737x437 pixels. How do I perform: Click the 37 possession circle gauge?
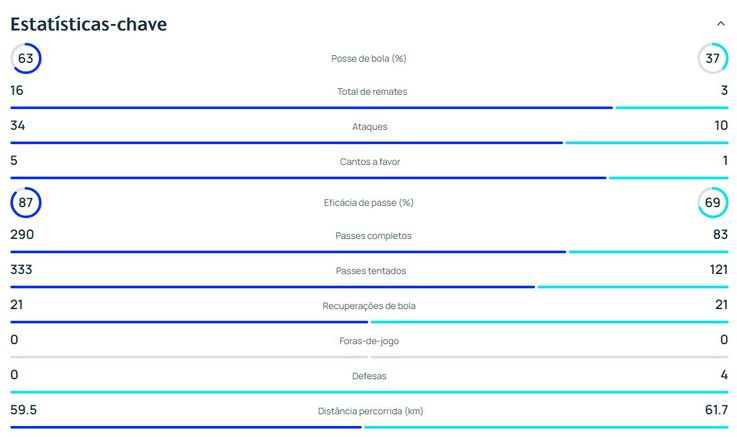pos(712,59)
